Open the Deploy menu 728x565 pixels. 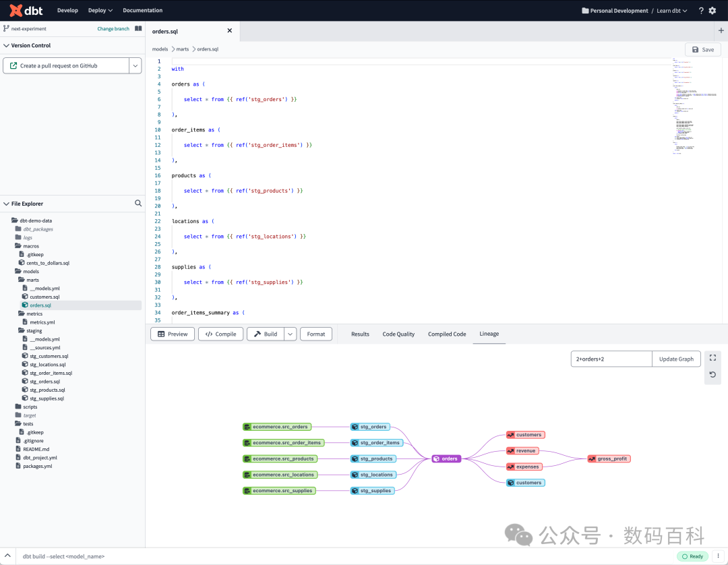(x=100, y=11)
